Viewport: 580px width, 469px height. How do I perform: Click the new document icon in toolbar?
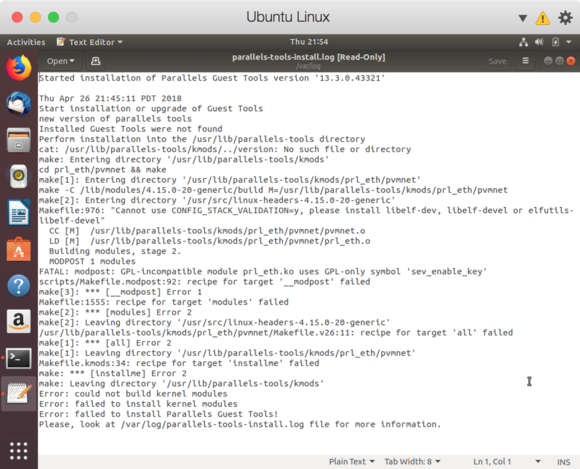(x=95, y=61)
